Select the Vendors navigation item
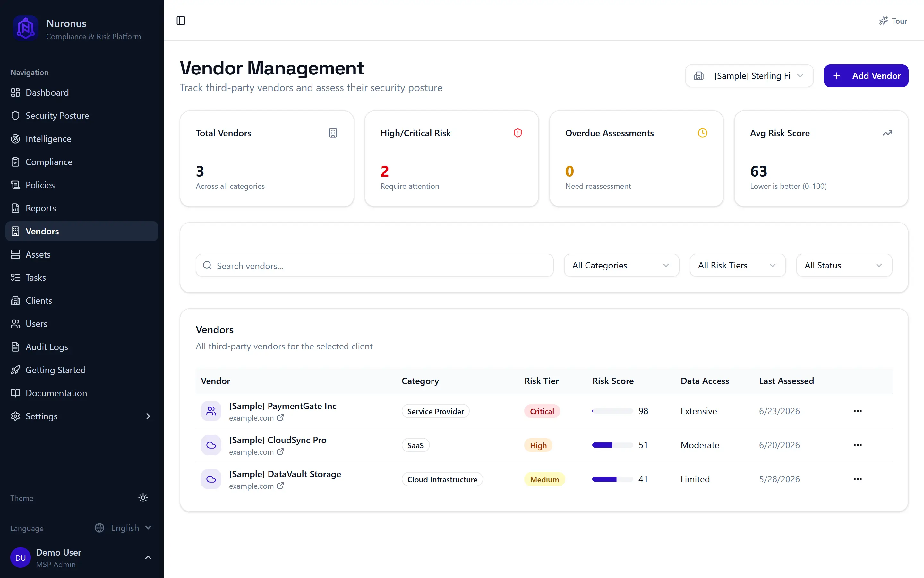924x578 pixels. pos(82,231)
